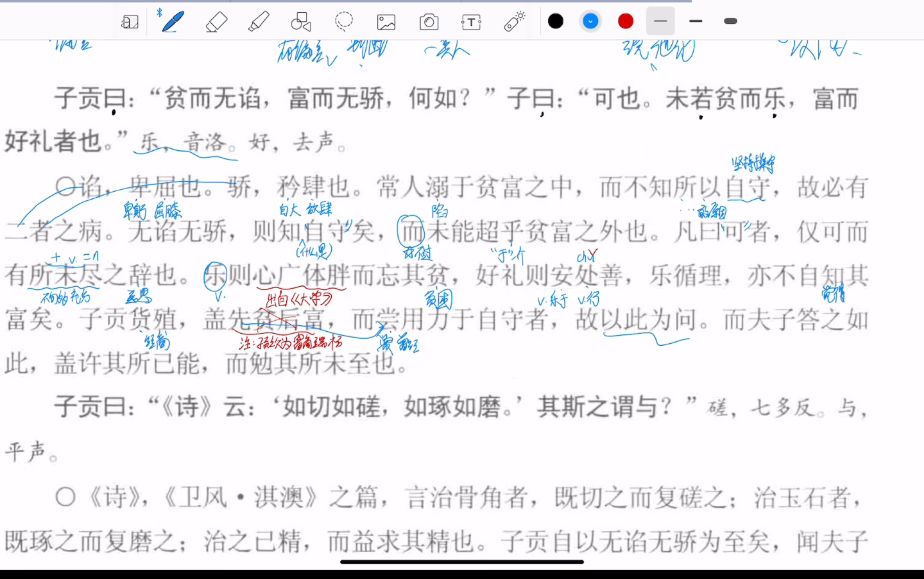Click the text "平声" on its own line
Viewport: 924px width, 579px height.
coord(25,451)
